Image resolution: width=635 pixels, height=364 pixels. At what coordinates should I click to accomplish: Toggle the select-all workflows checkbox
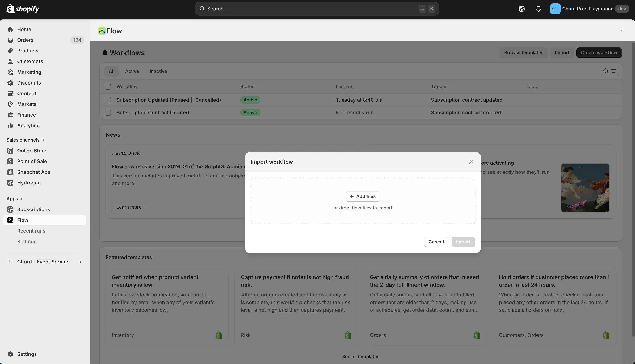(108, 86)
